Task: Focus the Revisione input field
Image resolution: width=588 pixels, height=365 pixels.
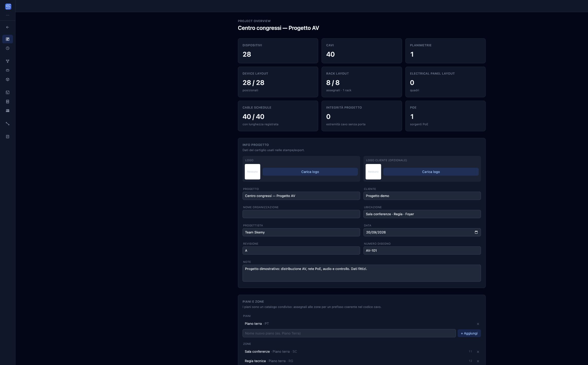Action: [x=301, y=250]
